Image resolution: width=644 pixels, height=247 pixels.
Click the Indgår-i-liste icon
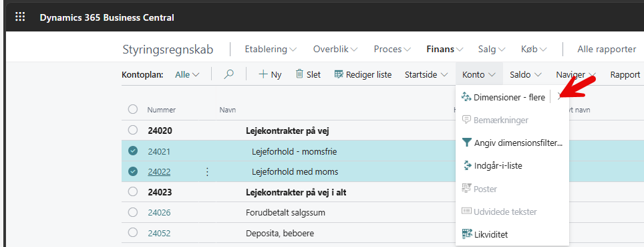coord(466,166)
